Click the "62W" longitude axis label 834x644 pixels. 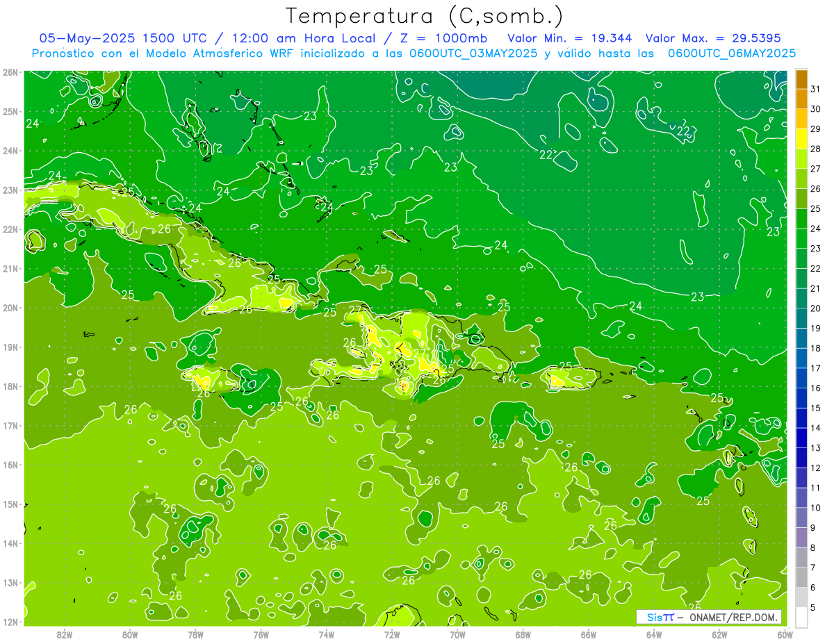click(x=719, y=634)
